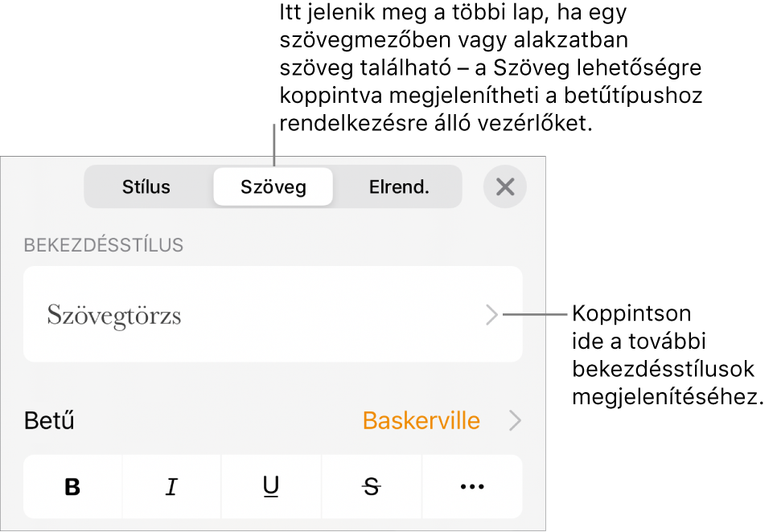Open more text options with the ellipsis icon
This screenshot has height=532, width=777.
coord(471,486)
